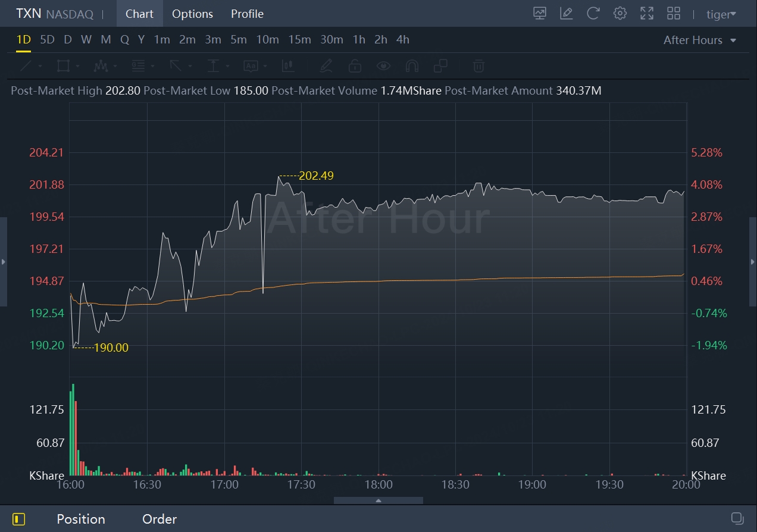Toggle drawings visibility eye icon

(x=383, y=65)
